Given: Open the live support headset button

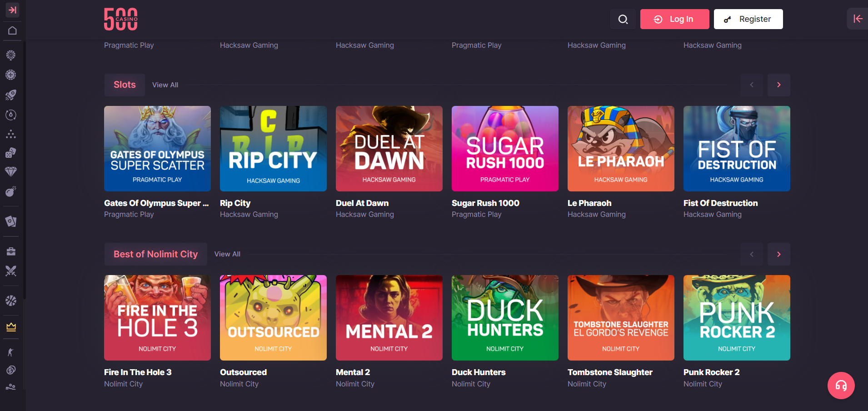Looking at the screenshot, I should (x=841, y=386).
